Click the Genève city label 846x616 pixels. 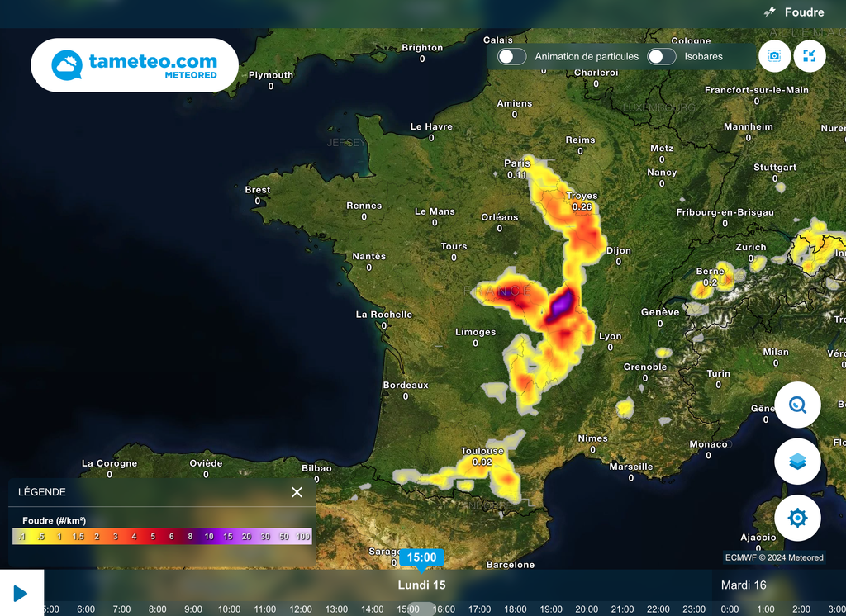(x=660, y=312)
